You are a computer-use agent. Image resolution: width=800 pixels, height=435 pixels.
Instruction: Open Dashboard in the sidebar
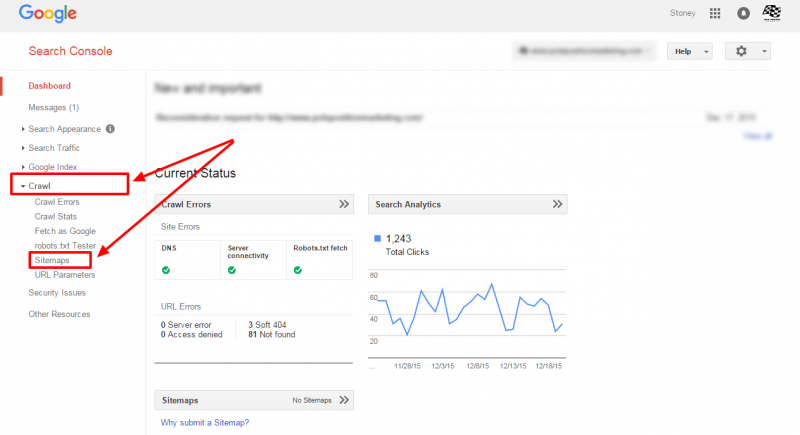pos(49,86)
